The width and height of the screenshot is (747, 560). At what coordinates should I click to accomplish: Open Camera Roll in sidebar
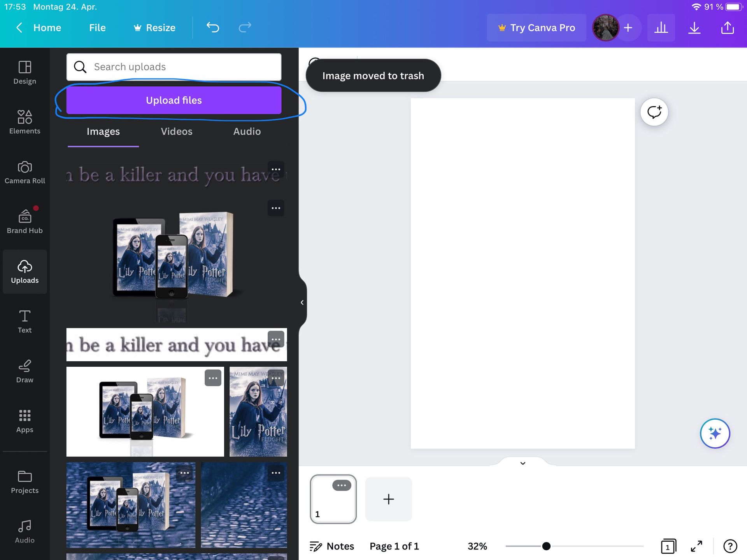[x=25, y=172]
